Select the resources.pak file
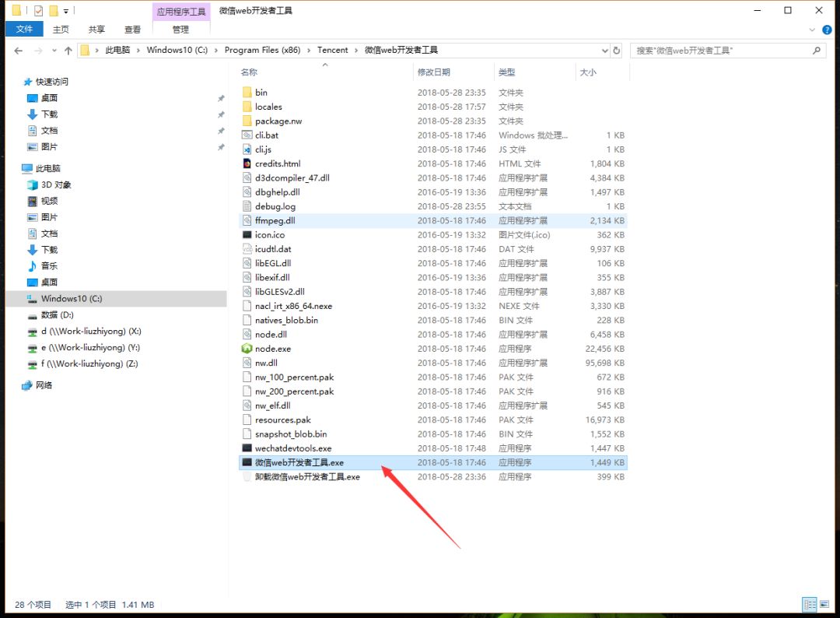The image size is (840, 618). pyautogui.click(x=433, y=420)
